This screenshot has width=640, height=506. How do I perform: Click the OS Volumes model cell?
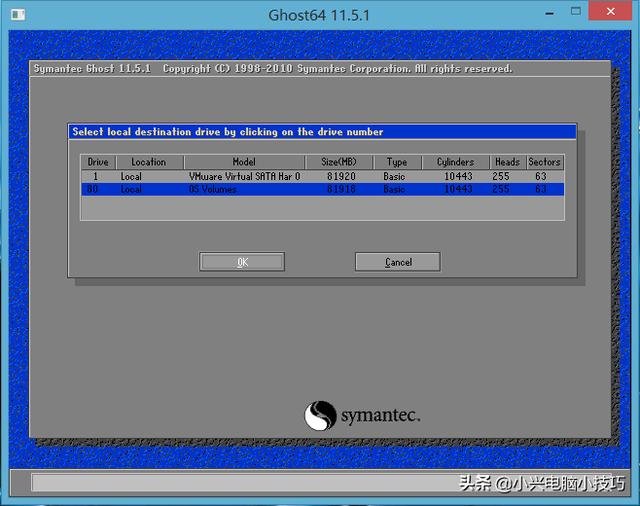coord(213,189)
